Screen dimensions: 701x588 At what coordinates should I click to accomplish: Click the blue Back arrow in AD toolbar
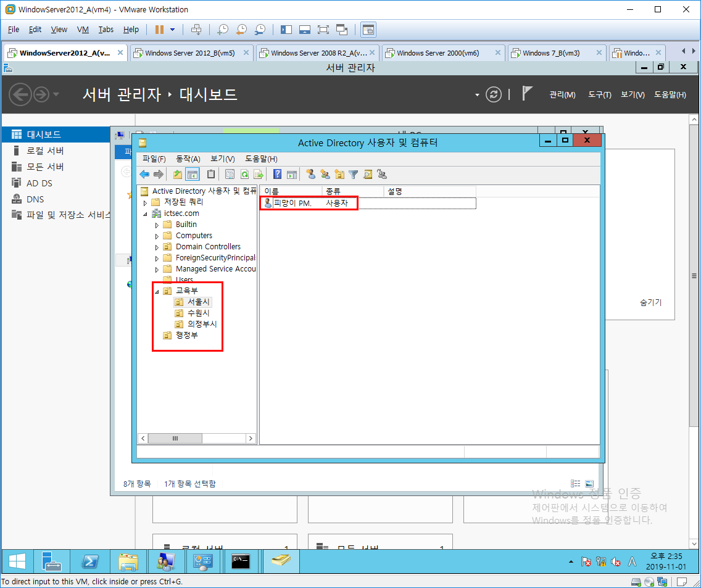click(x=144, y=175)
